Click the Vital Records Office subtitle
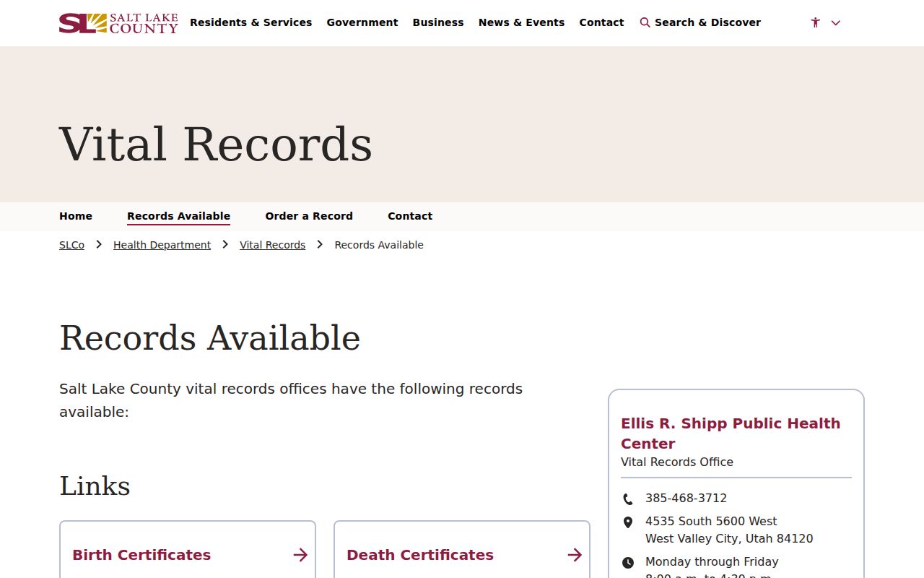 click(677, 462)
